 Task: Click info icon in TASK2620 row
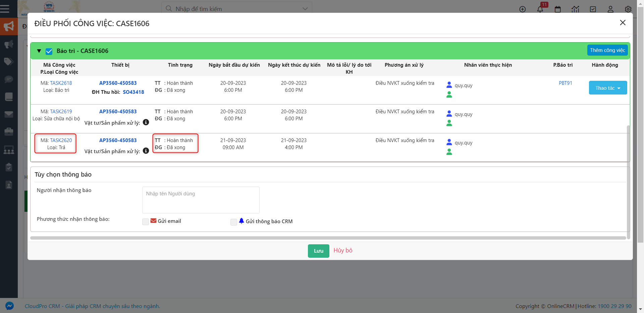click(146, 151)
